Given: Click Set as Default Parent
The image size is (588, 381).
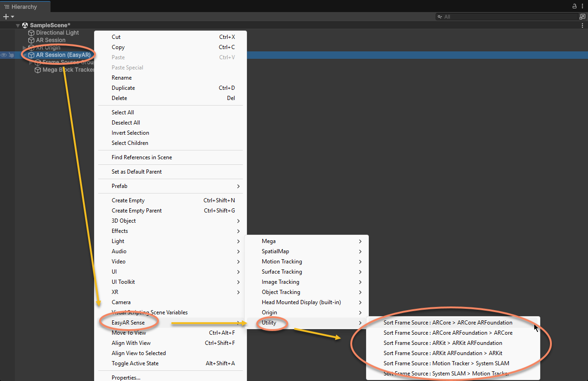Looking at the screenshot, I should (171, 172).
